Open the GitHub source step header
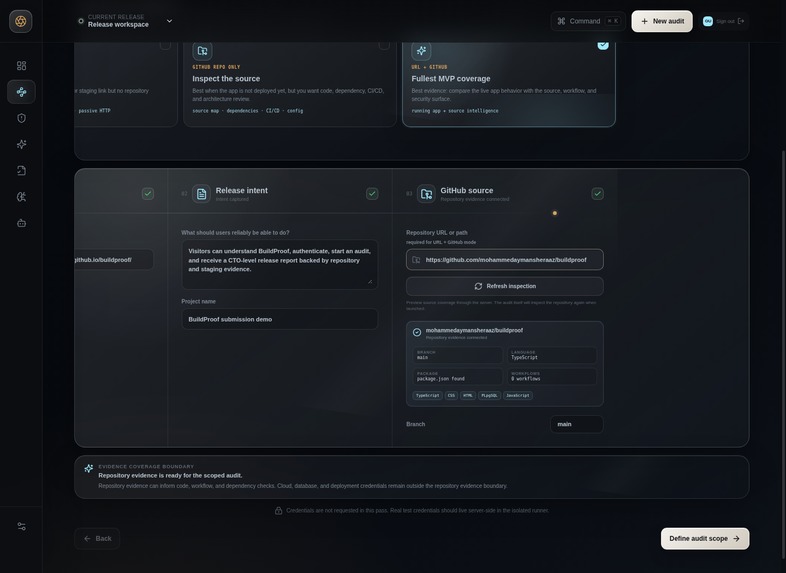786x573 pixels. pyautogui.click(x=505, y=194)
